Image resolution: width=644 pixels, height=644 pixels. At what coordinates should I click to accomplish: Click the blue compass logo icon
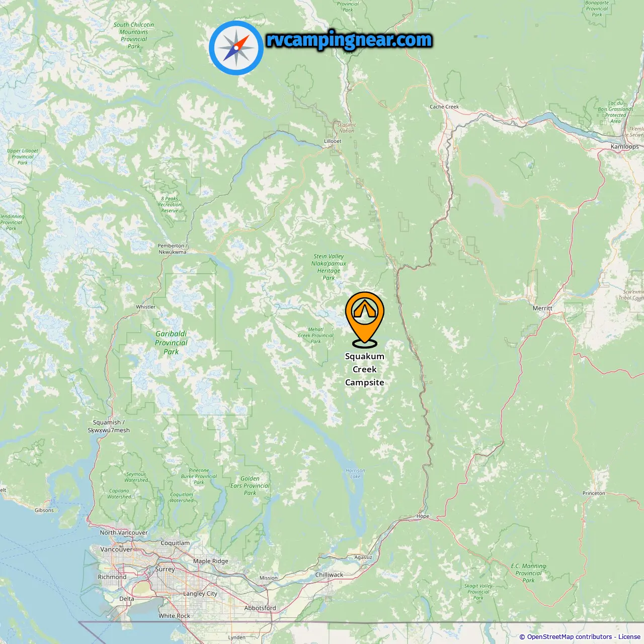point(236,48)
